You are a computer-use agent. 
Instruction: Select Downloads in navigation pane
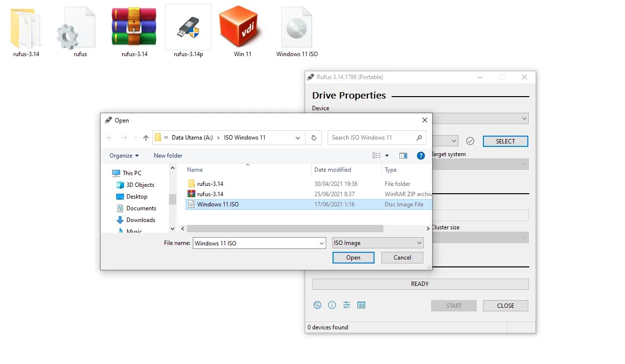point(141,220)
